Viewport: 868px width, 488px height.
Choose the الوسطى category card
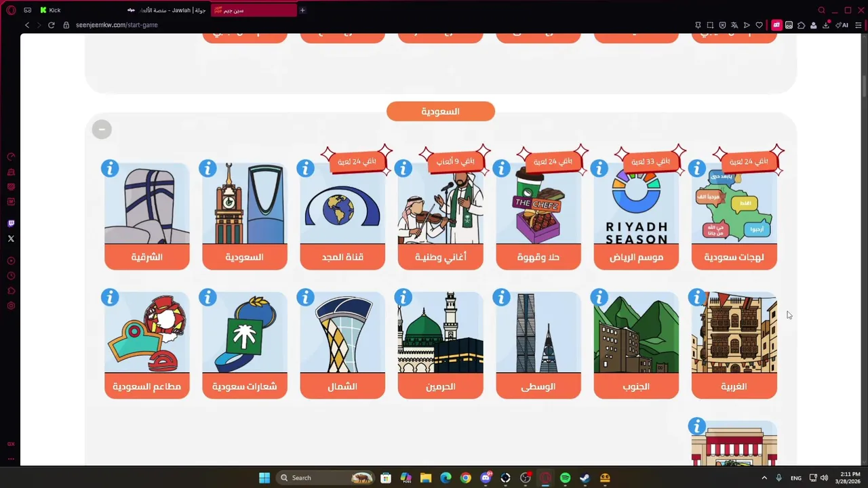(538, 345)
